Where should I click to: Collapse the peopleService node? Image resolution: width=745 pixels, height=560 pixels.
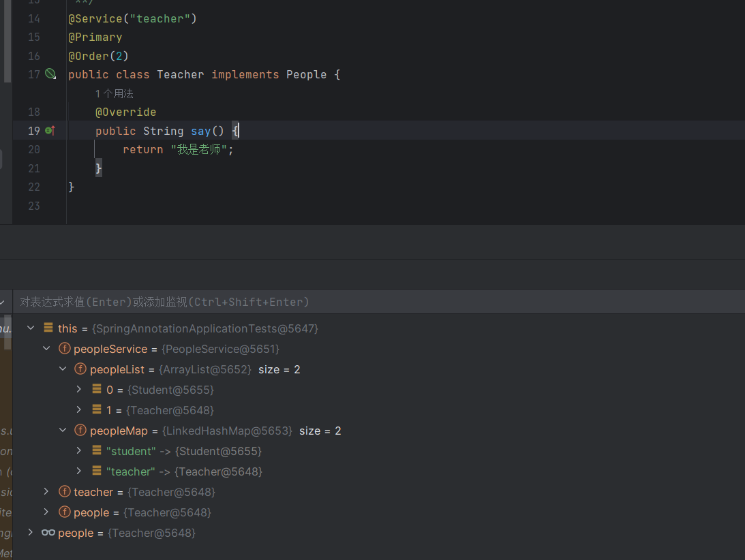point(46,349)
